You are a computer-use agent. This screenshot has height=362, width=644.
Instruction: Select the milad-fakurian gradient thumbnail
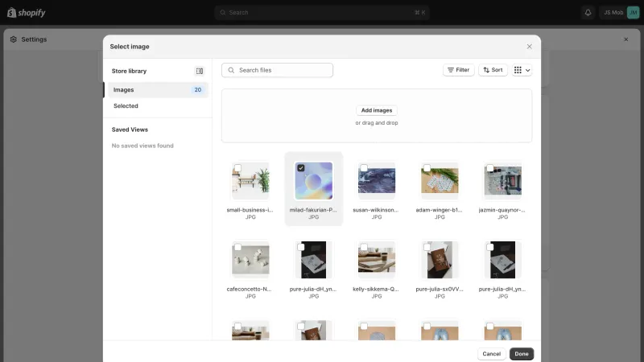click(314, 180)
